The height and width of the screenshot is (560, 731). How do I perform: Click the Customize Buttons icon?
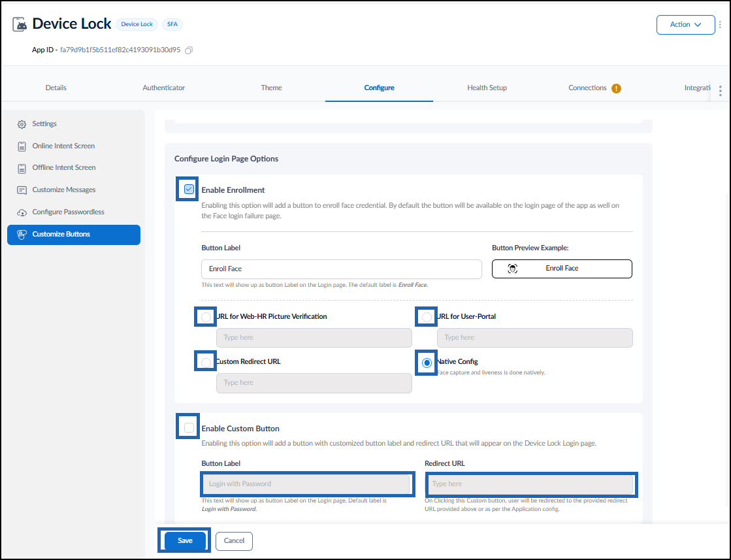point(22,235)
